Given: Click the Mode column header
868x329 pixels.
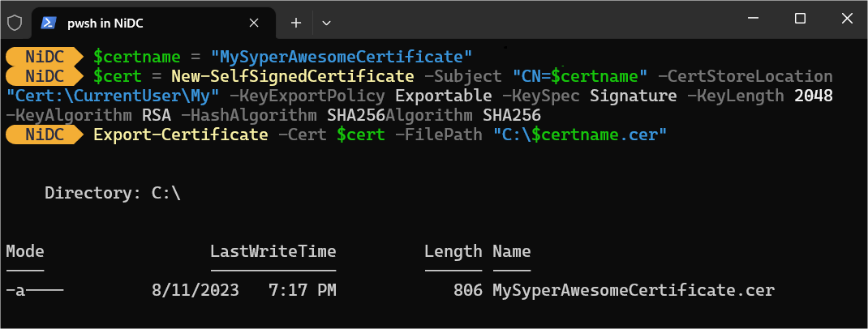Looking at the screenshot, I should 25,251.
